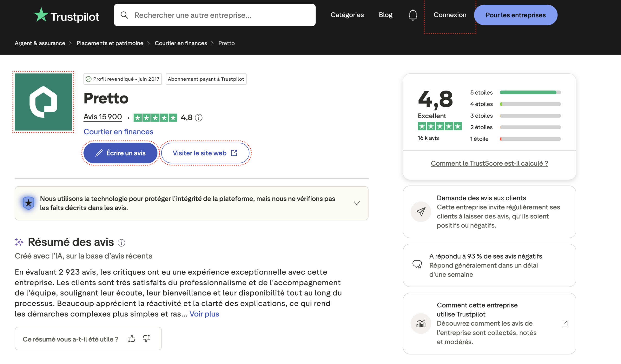
Task: Go to Argent & assurance breadcrumb
Action: [x=40, y=43]
